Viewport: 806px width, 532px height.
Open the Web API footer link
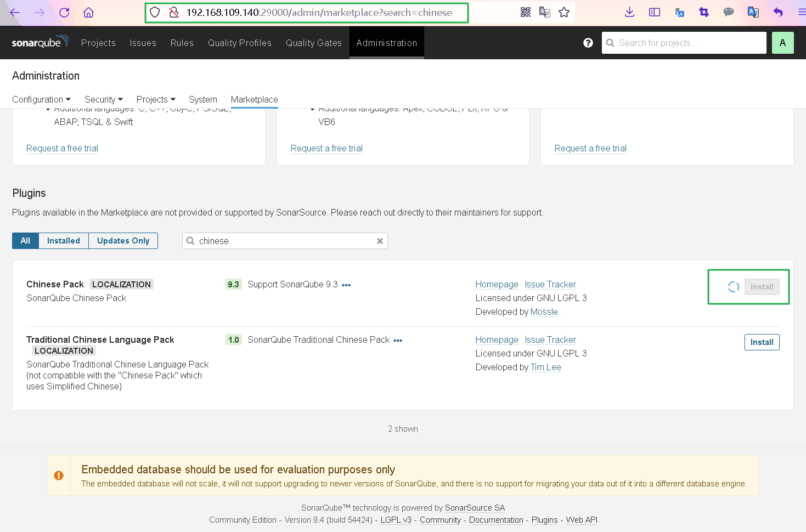[x=582, y=520]
